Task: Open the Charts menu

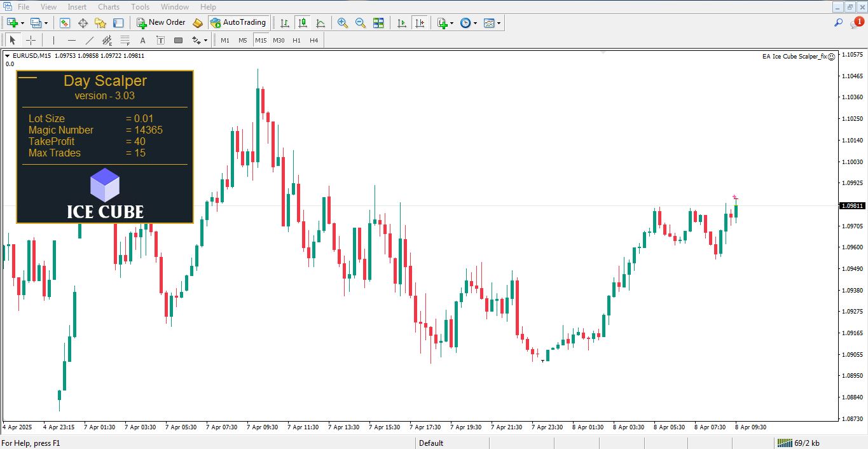Action: coord(109,7)
